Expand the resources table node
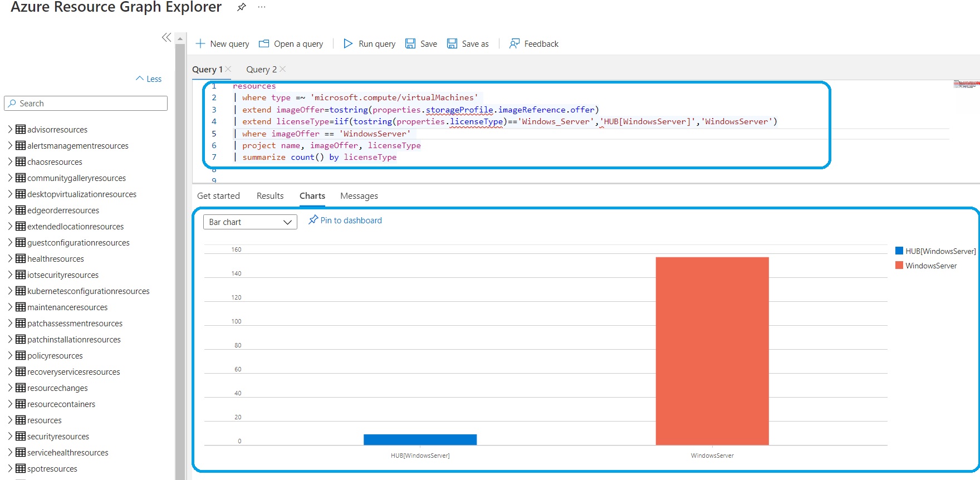The width and height of the screenshot is (980, 480). click(x=10, y=420)
